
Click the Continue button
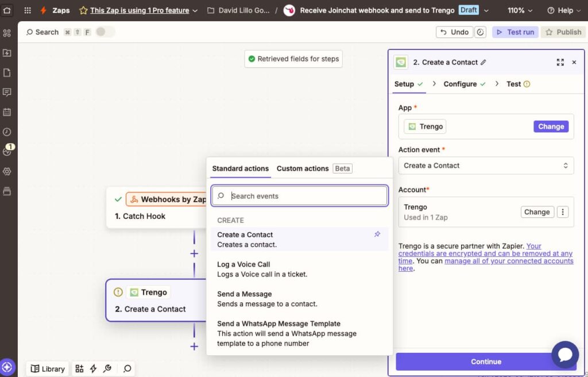(486, 361)
